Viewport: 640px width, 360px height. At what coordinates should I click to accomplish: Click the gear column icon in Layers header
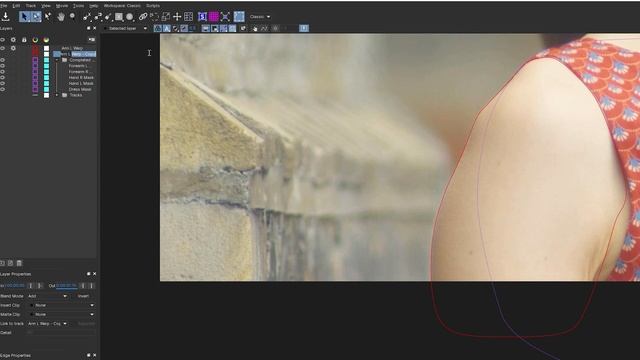(13, 40)
